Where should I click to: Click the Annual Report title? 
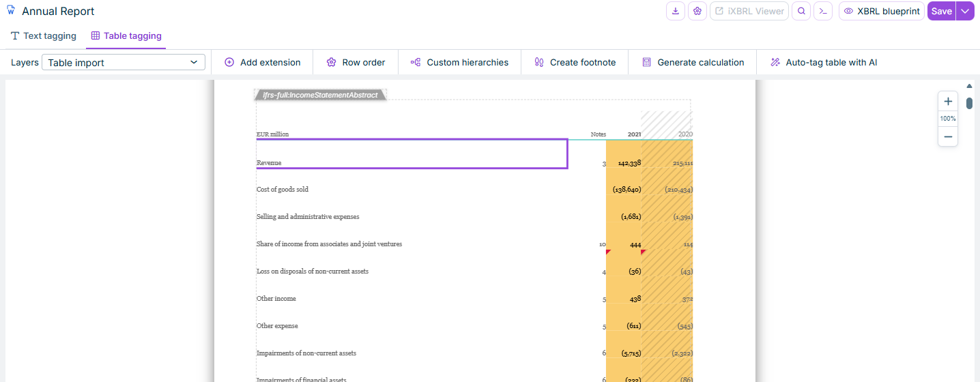58,11
